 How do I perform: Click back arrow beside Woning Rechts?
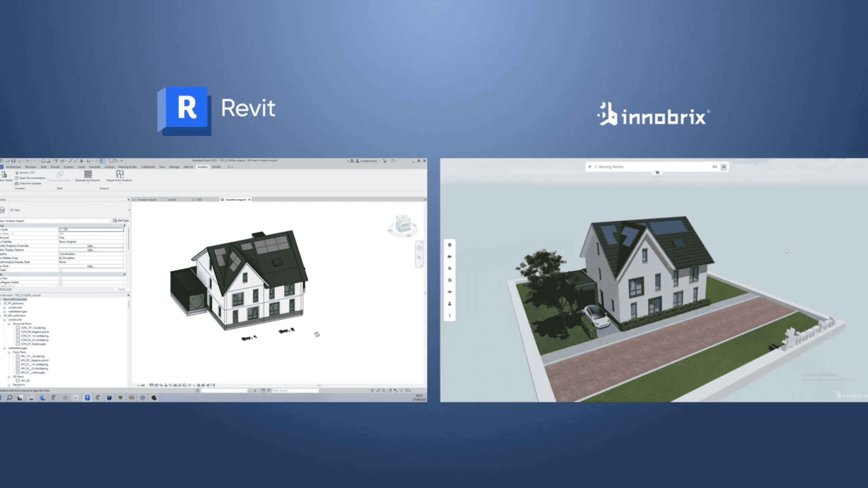pos(590,167)
